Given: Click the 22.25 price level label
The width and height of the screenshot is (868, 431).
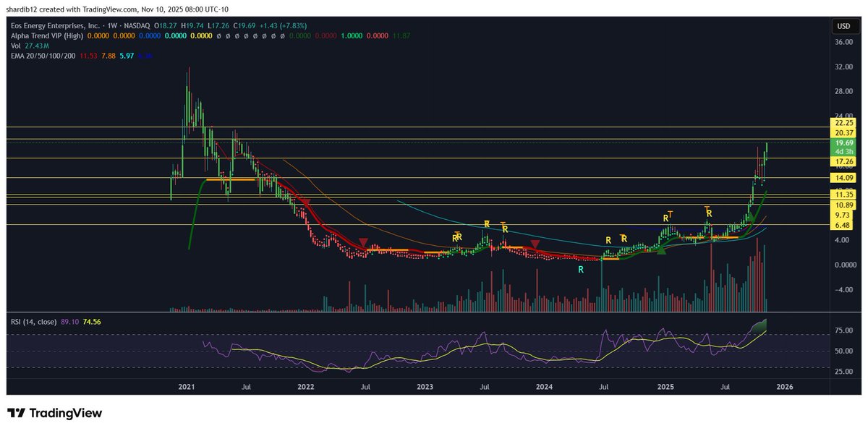Looking at the screenshot, I should [844, 123].
